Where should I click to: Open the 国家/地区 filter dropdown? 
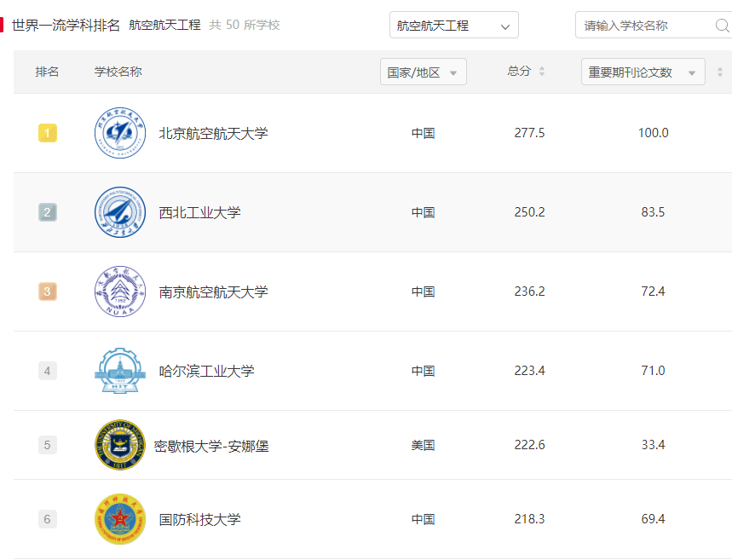coord(424,72)
